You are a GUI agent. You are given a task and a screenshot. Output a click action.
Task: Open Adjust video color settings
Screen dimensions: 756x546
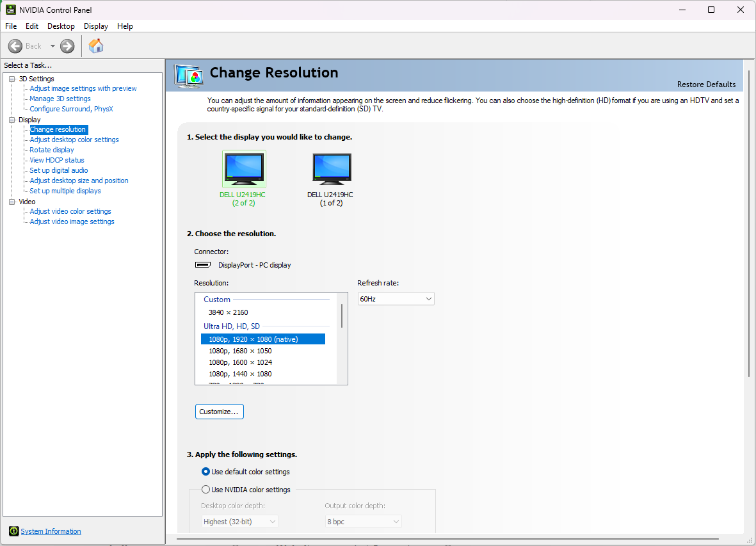point(70,211)
